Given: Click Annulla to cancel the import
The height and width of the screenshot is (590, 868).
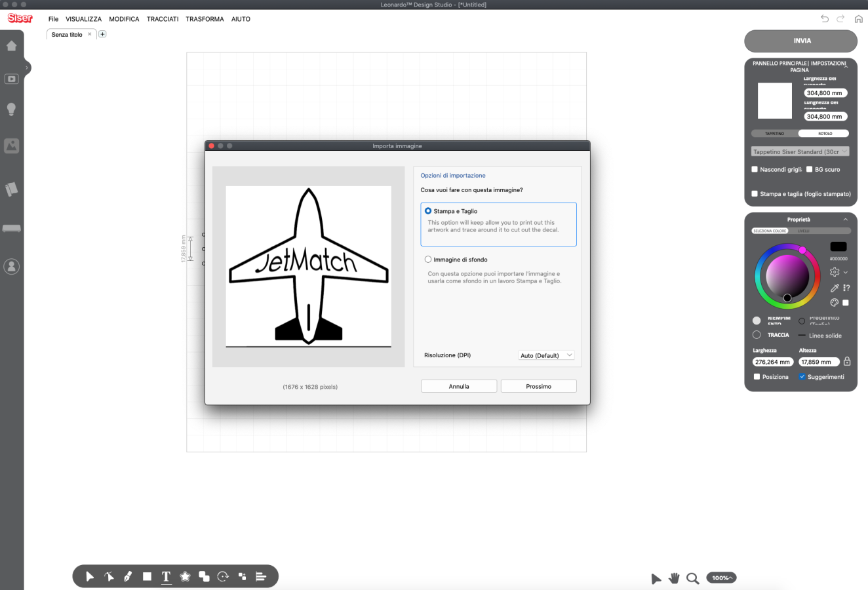Looking at the screenshot, I should pyautogui.click(x=459, y=386).
